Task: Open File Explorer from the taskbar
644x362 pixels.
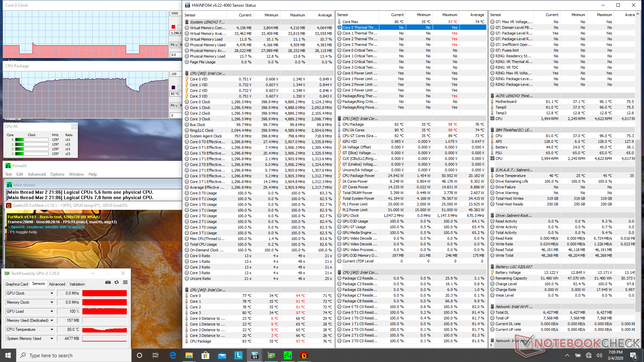Action: tap(189, 355)
